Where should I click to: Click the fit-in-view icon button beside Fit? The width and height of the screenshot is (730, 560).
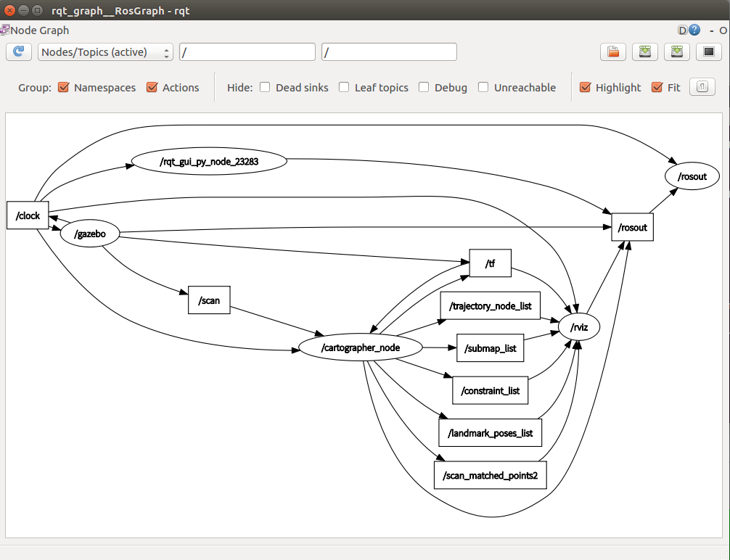[702, 87]
